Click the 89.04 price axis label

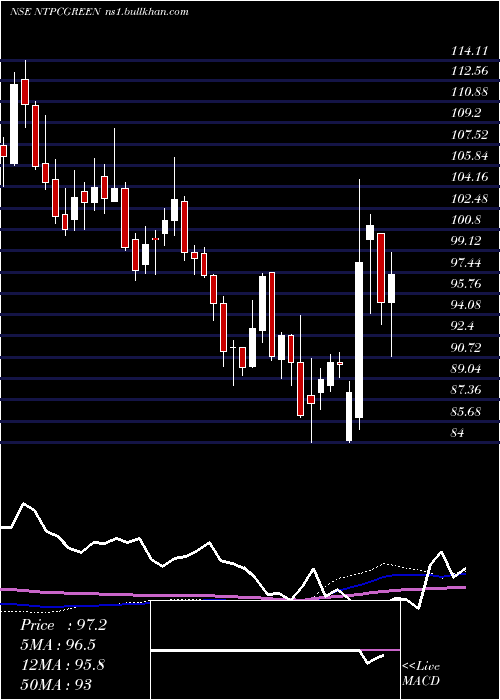click(466, 369)
